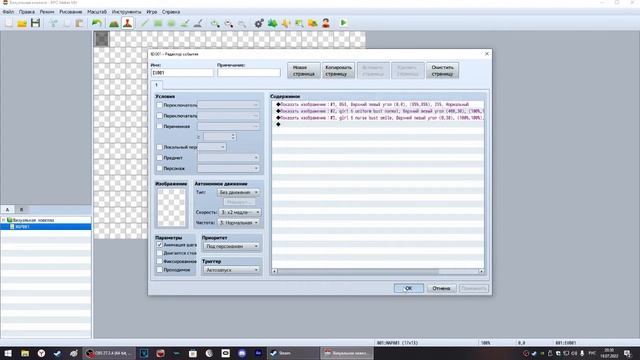
Task: Enable the first Переключатель condition checkbox
Action: tap(160, 105)
